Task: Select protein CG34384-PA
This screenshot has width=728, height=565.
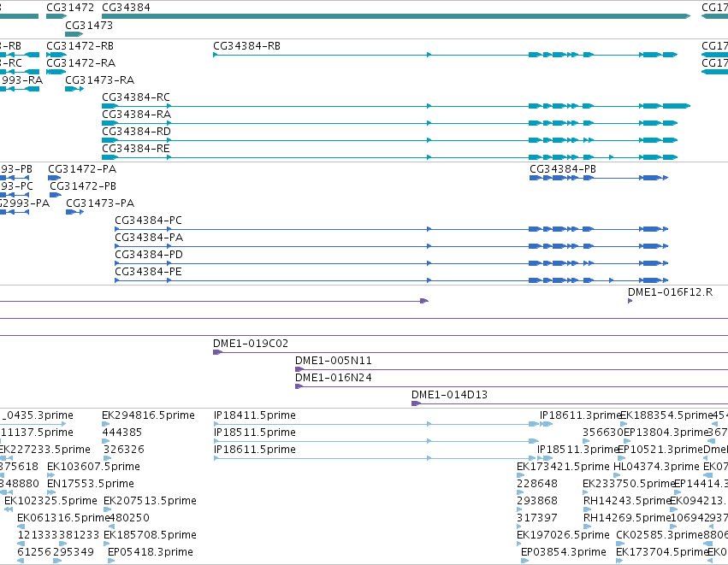Action: [x=392, y=246]
